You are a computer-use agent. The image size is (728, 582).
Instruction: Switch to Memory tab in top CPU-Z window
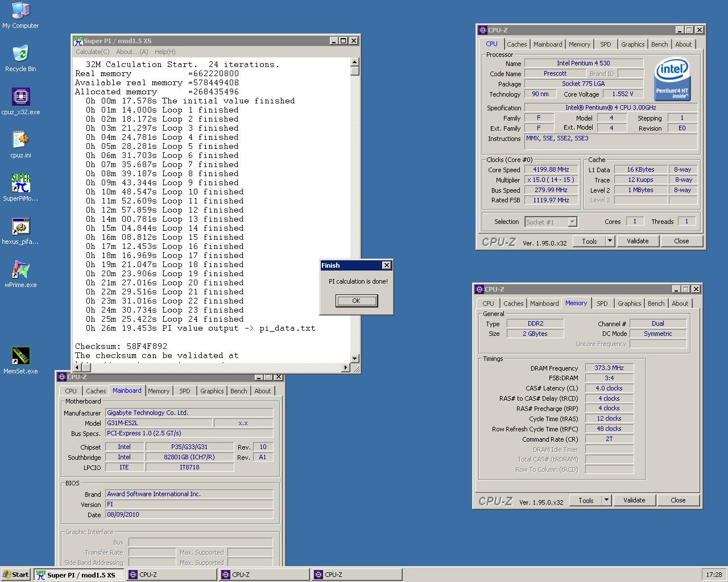(x=580, y=44)
